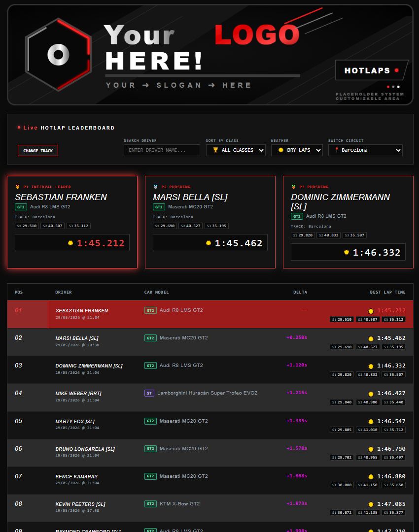Click the gold medal icon on P1 card
Screen dimensions: 419x532
[18, 187]
